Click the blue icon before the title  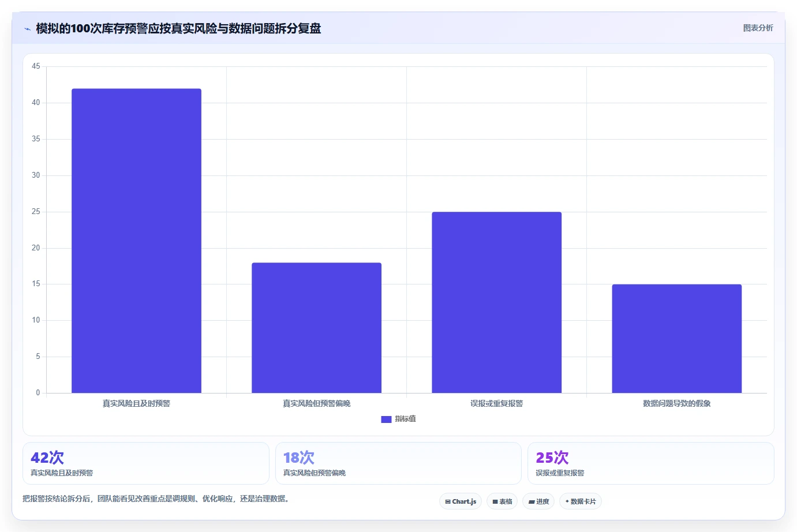click(27, 29)
